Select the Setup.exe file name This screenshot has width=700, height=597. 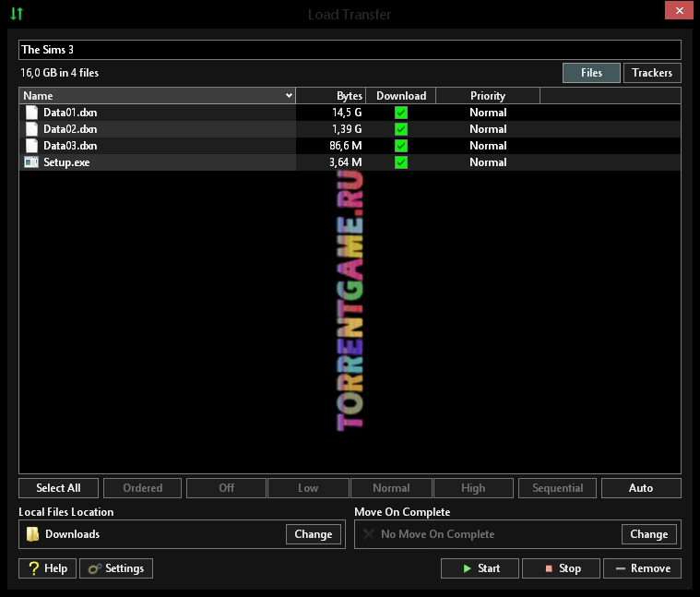click(66, 162)
